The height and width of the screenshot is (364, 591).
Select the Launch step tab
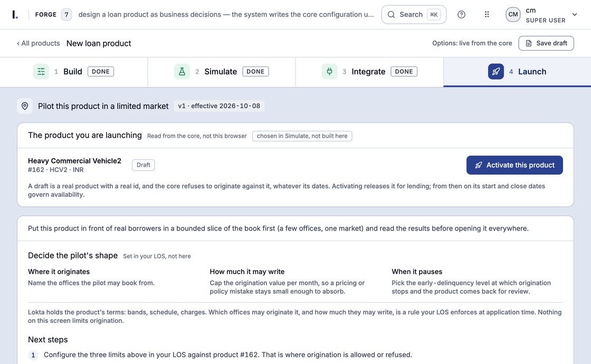(x=517, y=72)
